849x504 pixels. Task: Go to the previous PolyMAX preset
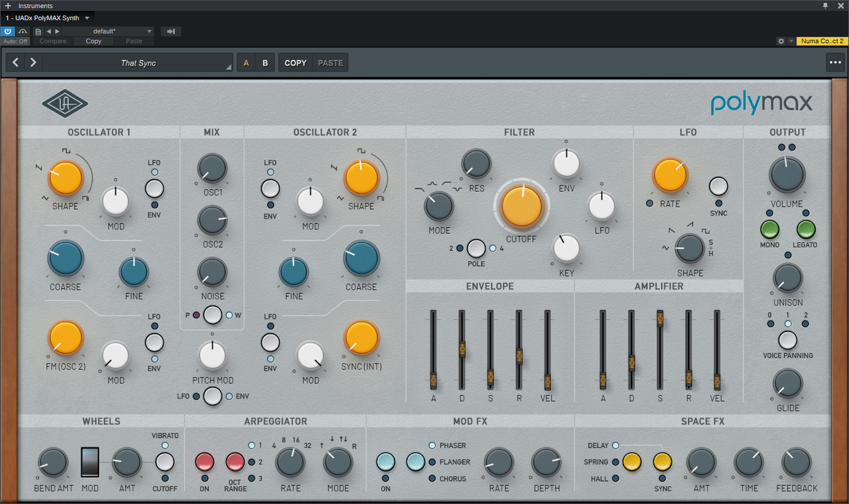[x=16, y=62]
